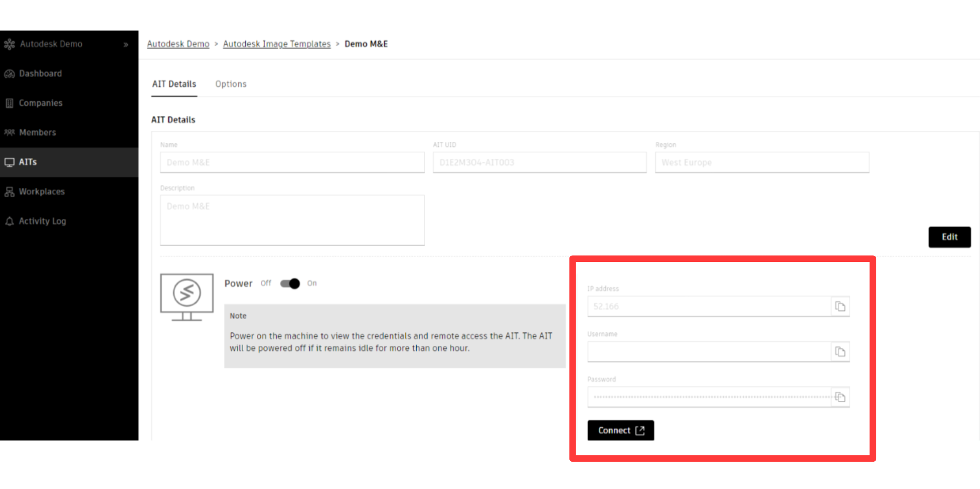Go to the Members sidebar item
This screenshot has width=980, height=489.
69,133
